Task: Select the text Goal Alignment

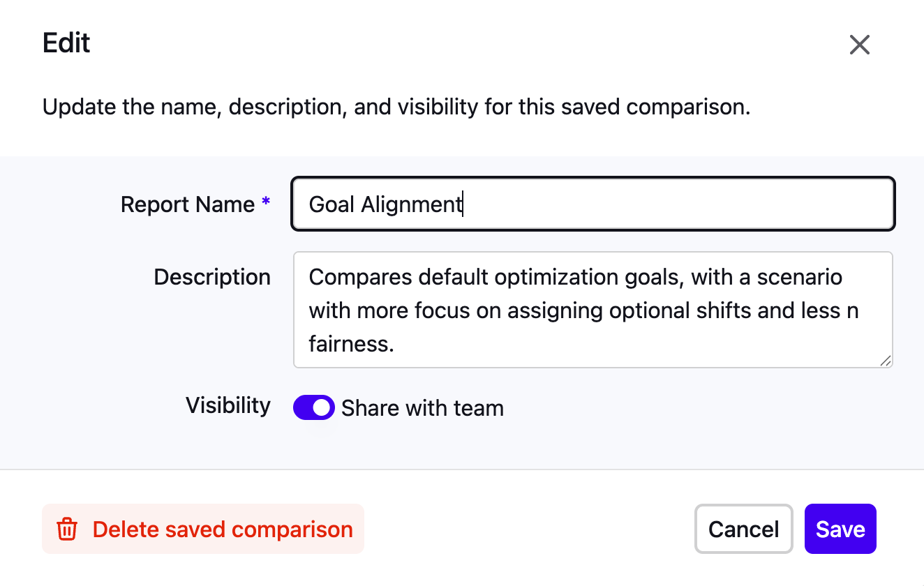Action: (x=384, y=204)
